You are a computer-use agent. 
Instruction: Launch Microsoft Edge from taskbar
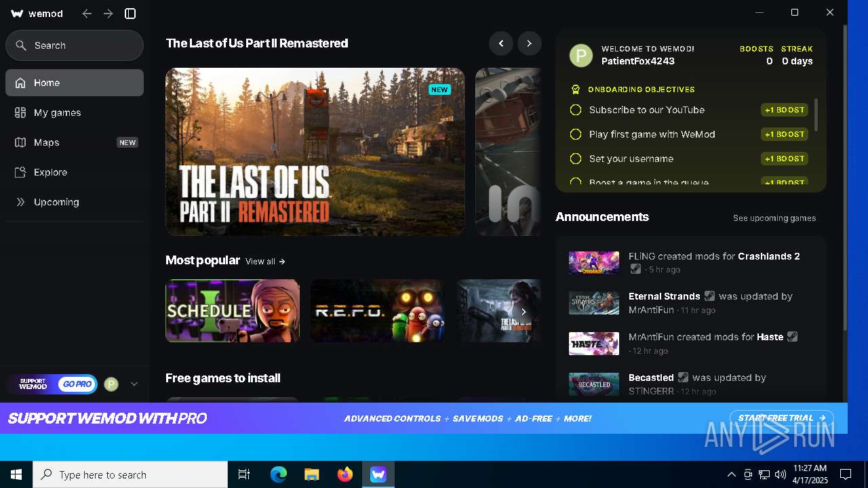pyautogui.click(x=279, y=474)
